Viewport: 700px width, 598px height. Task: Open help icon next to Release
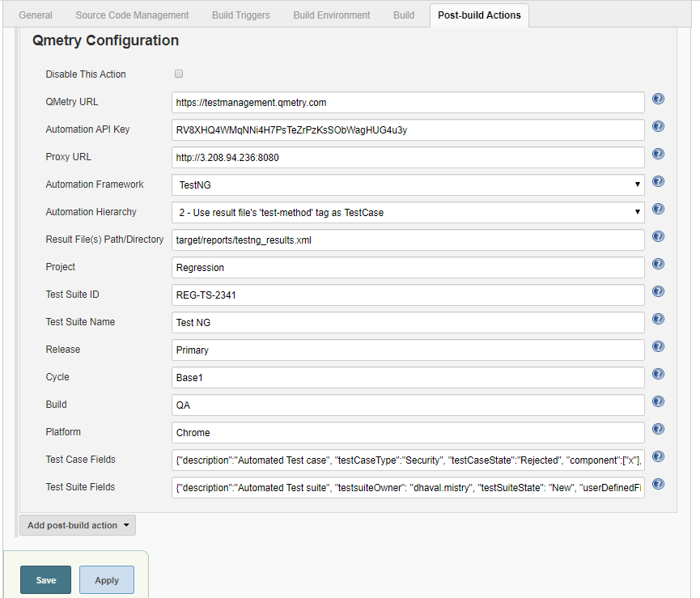(658, 346)
